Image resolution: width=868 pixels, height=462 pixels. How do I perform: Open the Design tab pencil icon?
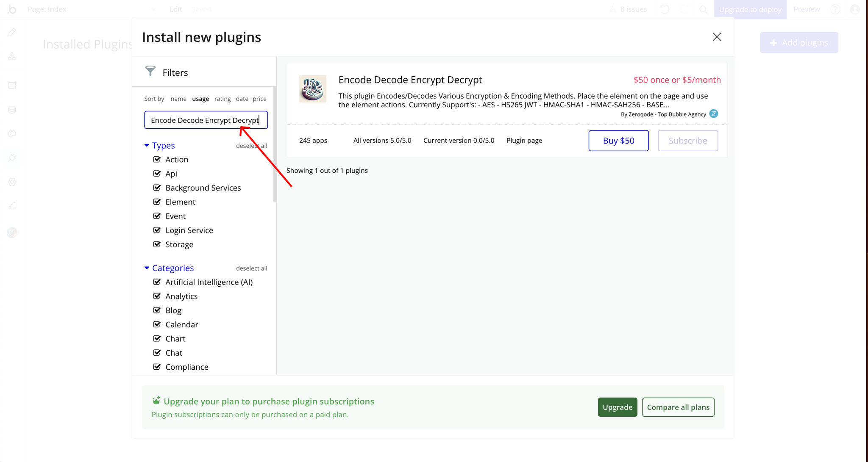tap(12, 32)
